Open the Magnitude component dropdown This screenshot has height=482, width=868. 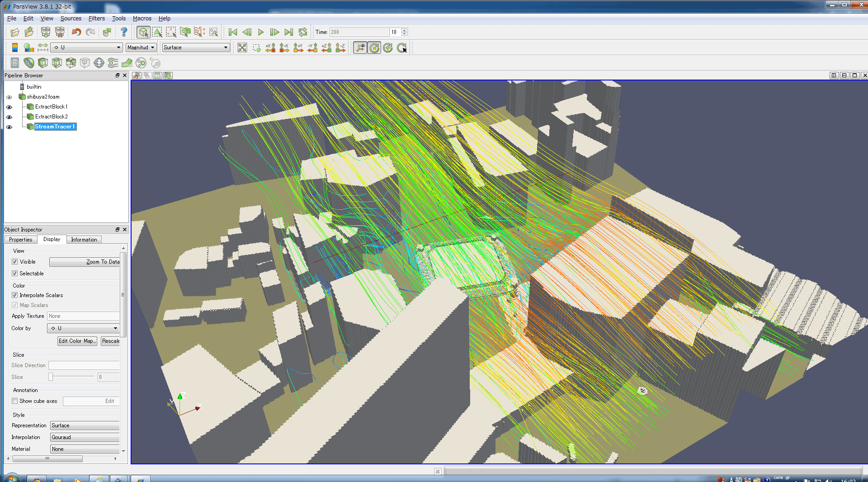[x=141, y=47]
